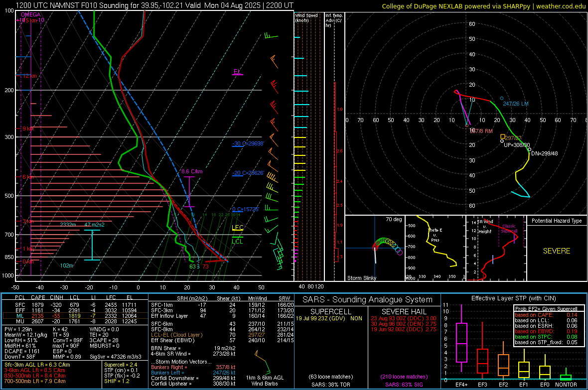This screenshot has width=588, height=390.
Task: Click the Corfidi Downshear vector row
Action: 193,378
